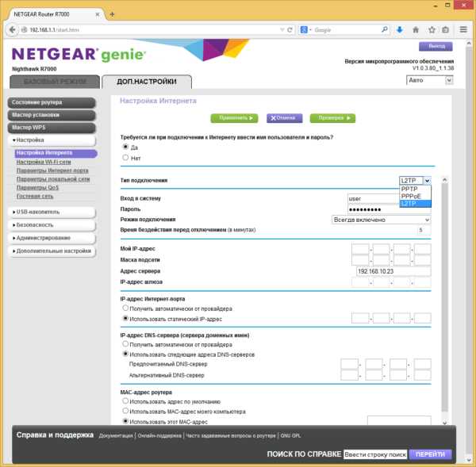Close the NETGEAR Router R7000 tab
The image size is (476, 467).
(98, 14)
